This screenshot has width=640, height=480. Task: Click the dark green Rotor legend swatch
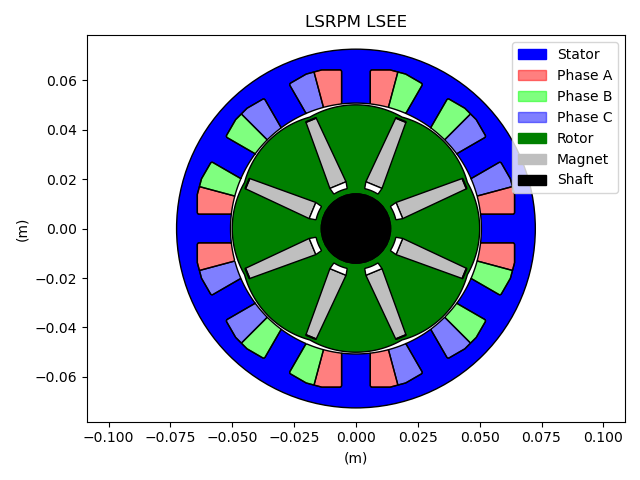click(532, 138)
